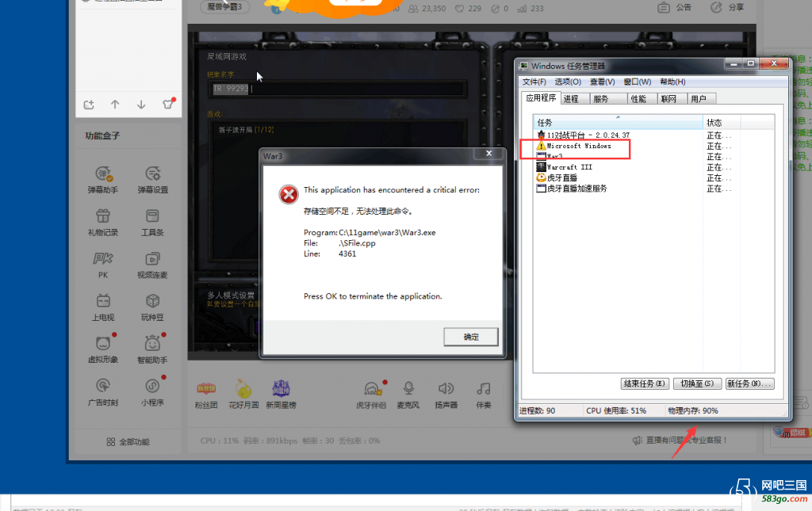
Task: Switch to the 进程 tab
Action: [x=575, y=99]
